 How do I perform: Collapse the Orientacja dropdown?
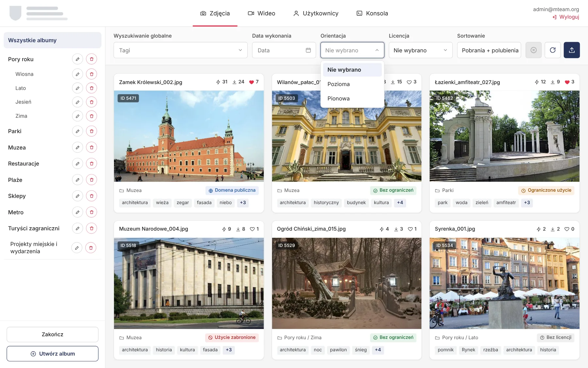pyautogui.click(x=352, y=50)
